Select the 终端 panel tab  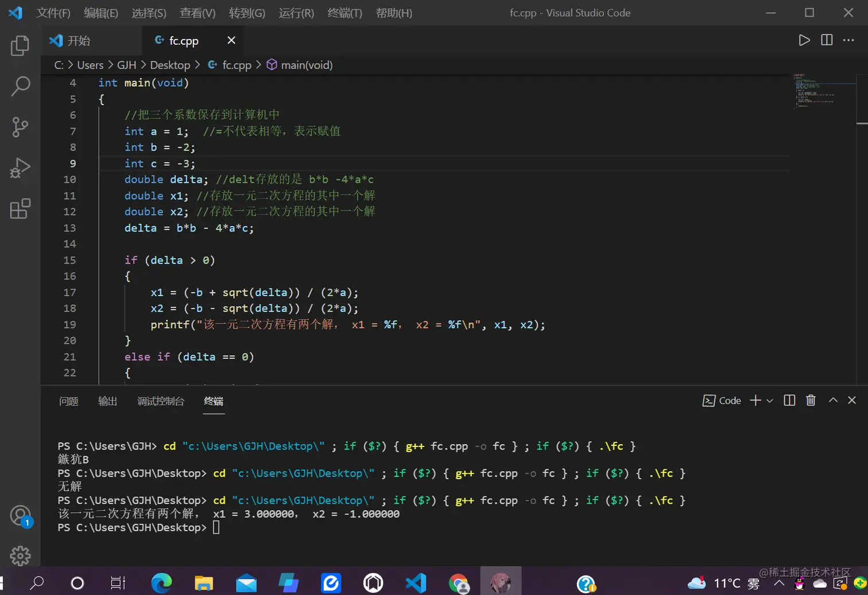pos(214,401)
